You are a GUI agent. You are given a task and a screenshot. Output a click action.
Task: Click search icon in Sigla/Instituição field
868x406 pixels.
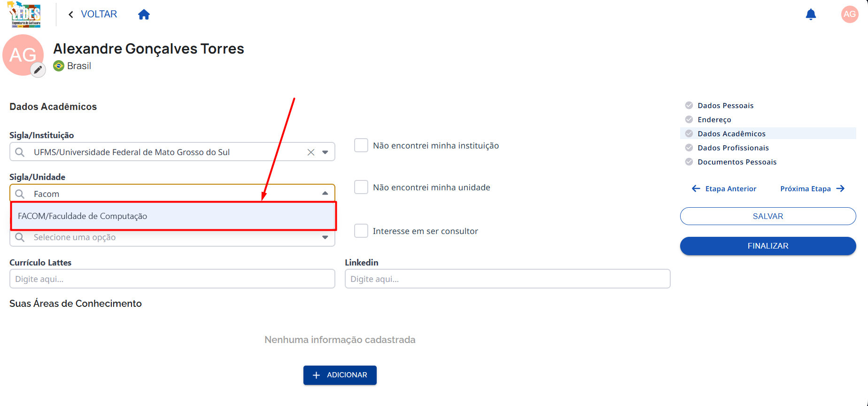(x=20, y=152)
